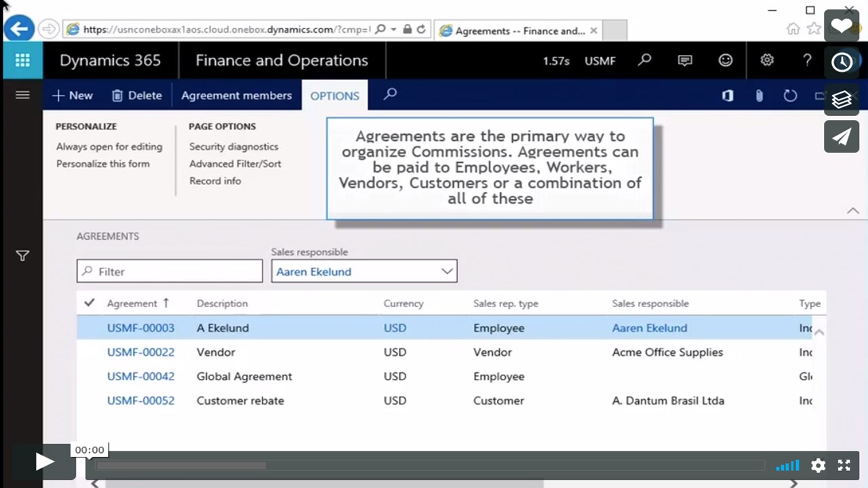Click the smiley feedback icon

726,60
